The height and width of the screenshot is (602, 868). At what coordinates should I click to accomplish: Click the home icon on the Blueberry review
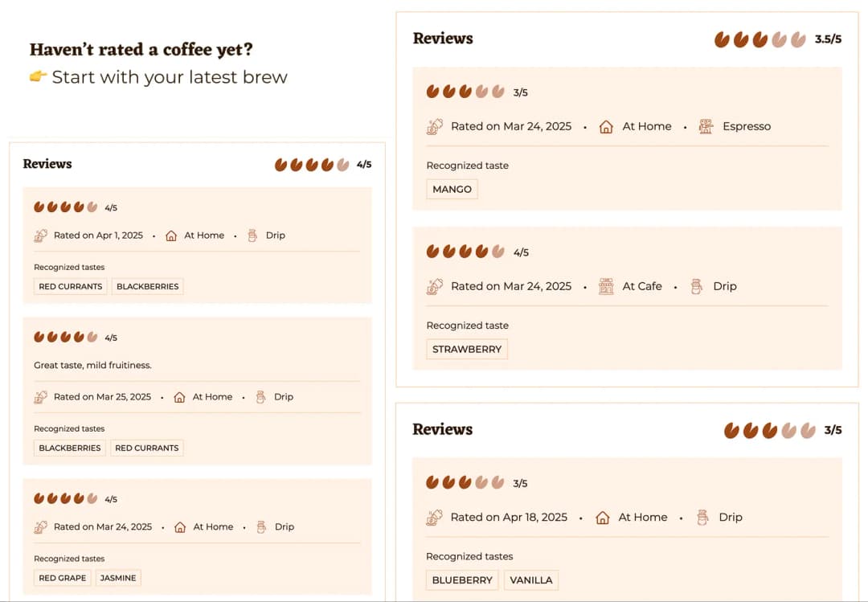click(x=603, y=517)
